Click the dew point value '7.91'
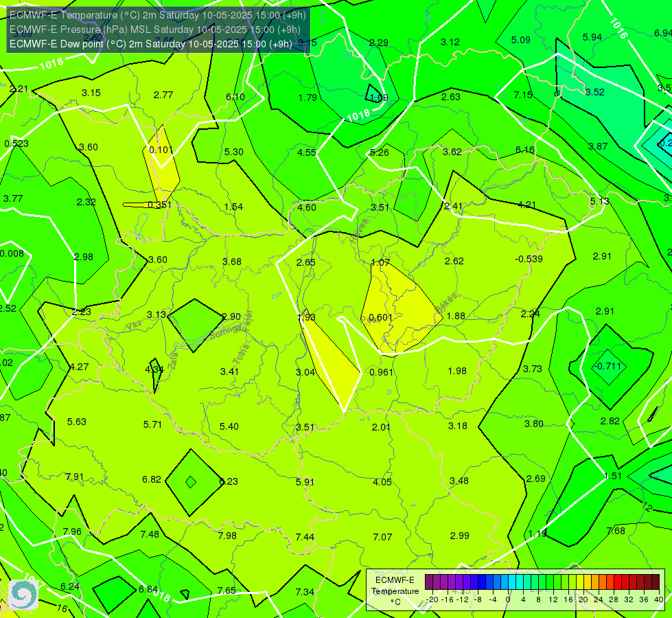Viewport: 672px width, 618px height. click(75, 477)
